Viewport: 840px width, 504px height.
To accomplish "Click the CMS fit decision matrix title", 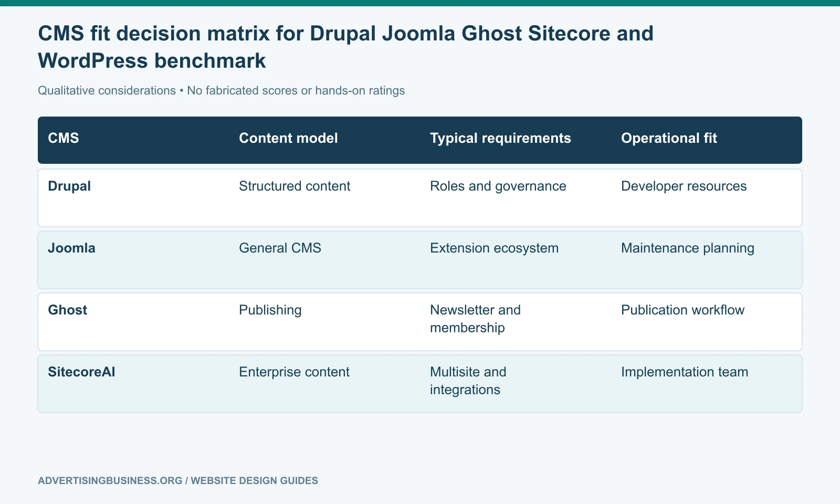I will point(345,47).
